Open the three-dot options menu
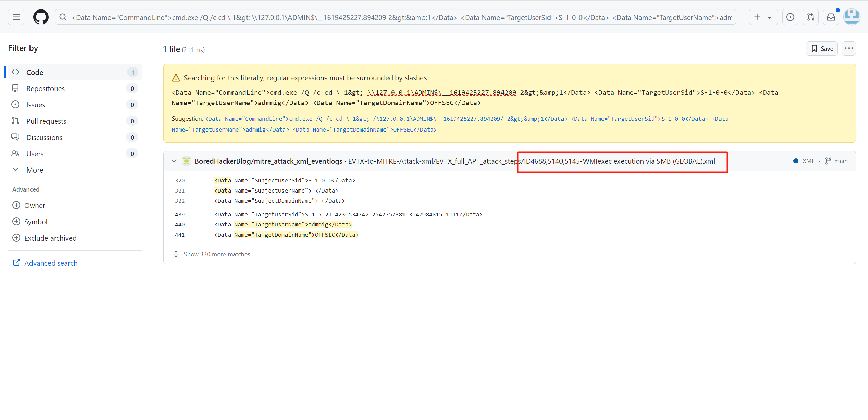 pos(849,48)
